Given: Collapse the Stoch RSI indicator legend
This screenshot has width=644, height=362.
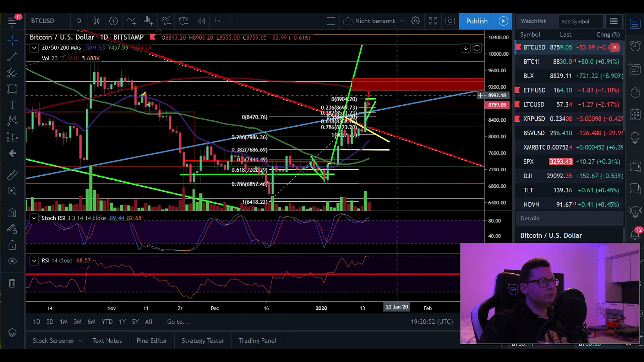Looking at the screenshot, I should 34,218.
